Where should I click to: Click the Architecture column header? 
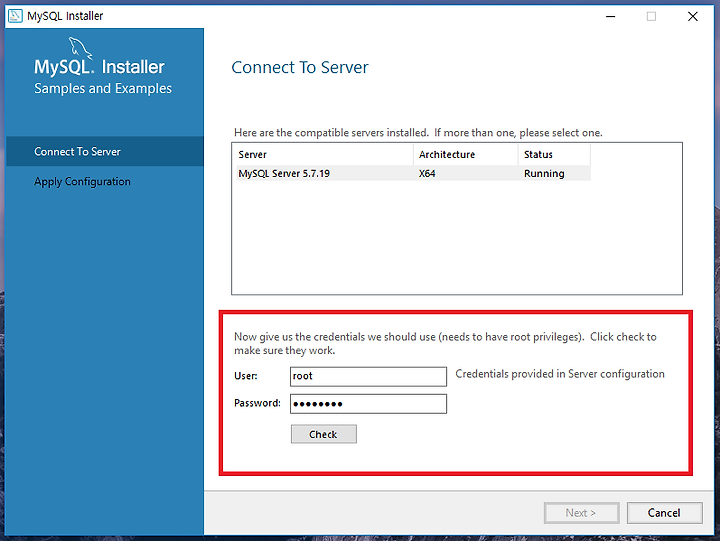[466, 155]
